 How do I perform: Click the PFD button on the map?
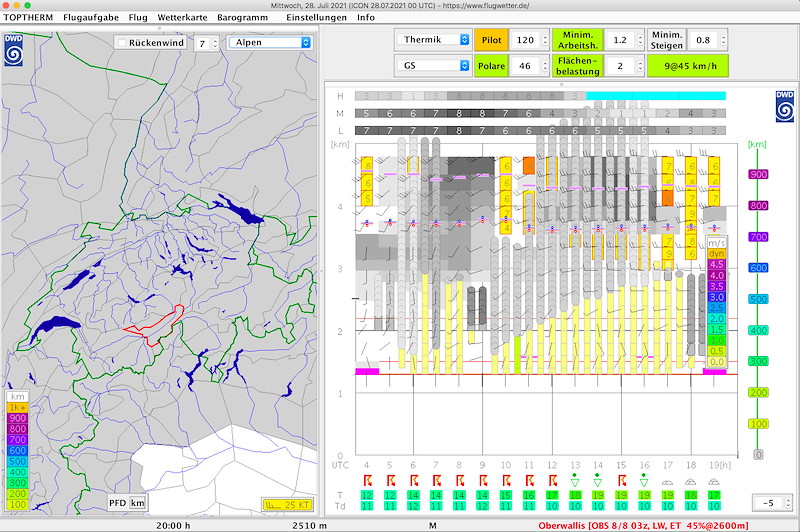point(117,503)
